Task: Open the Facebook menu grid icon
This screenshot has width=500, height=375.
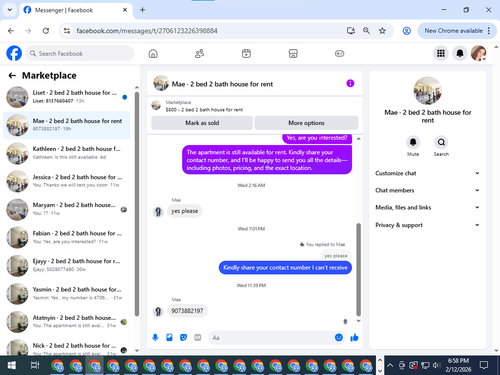Action: (x=441, y=53)
